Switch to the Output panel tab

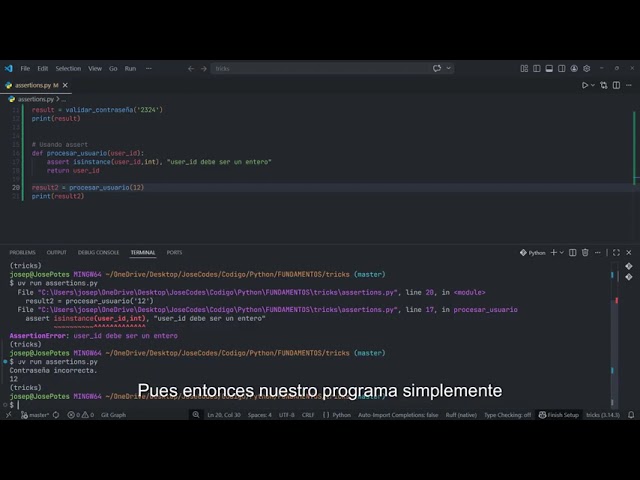click(x=56, y=252)
